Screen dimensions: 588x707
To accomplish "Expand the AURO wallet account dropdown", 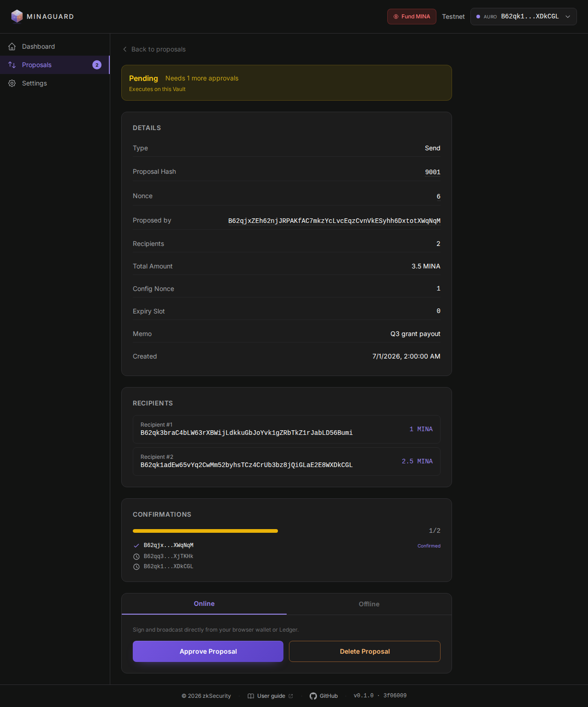I will pos(524,17).
